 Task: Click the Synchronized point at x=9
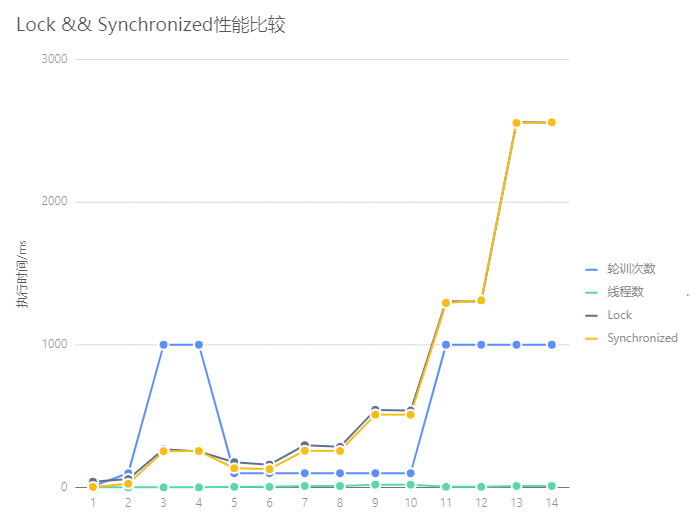[375, 414]
